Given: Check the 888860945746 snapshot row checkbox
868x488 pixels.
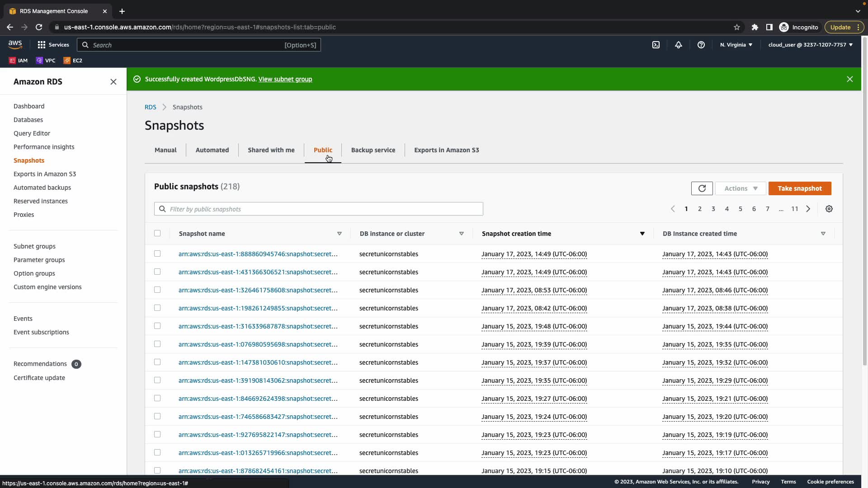Looking at the screenshot, I should pyautogui.click(x=157, y=253).
